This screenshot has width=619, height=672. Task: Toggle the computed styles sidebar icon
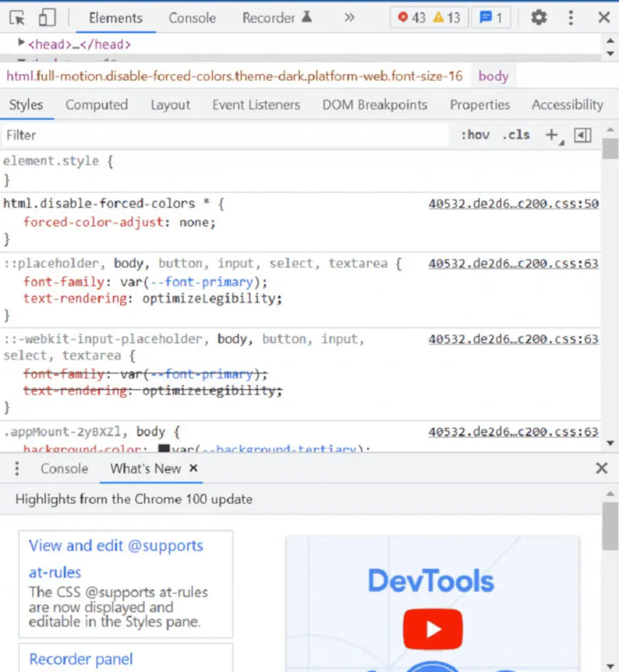pyautogui.click(x=582, y=135)
